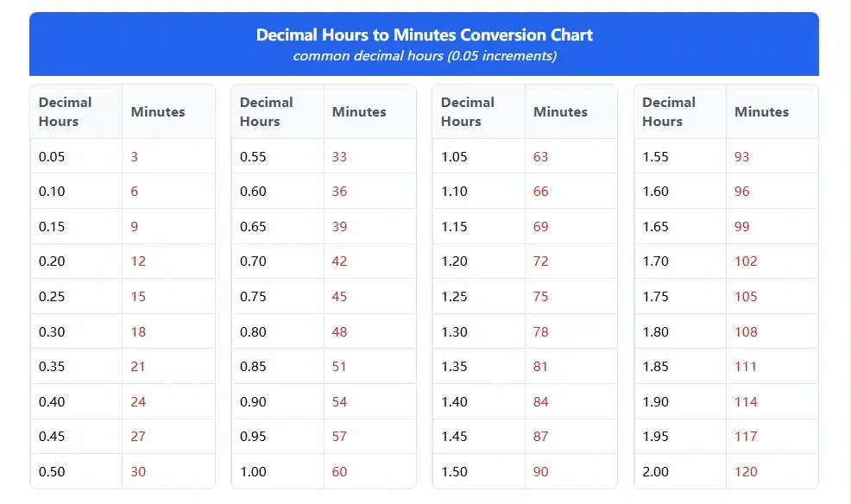Screen dimensions: 851x504
Task: Select the 1.50 decimal hours cell
Action: click(454, 472)
